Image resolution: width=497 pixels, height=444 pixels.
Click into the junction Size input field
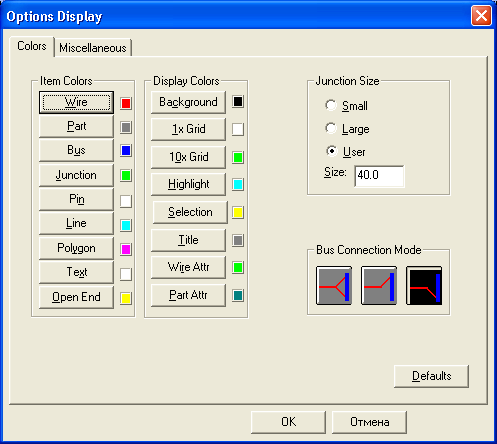coord(379,176)
